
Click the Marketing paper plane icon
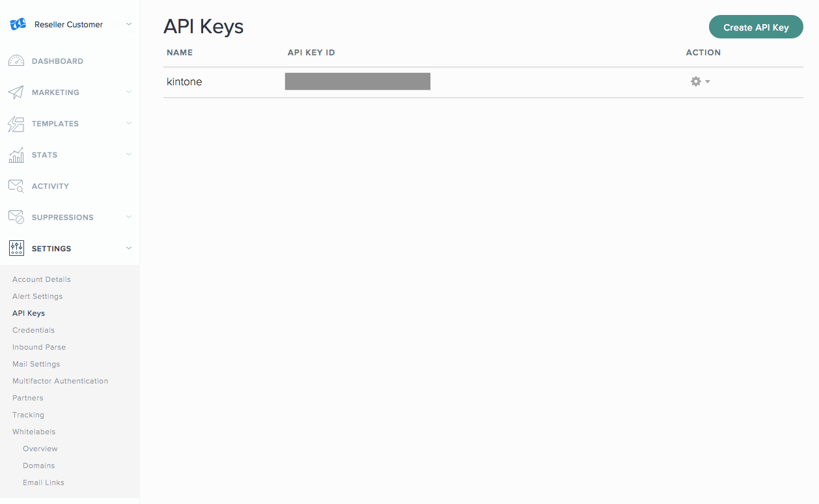click(16, 92)
